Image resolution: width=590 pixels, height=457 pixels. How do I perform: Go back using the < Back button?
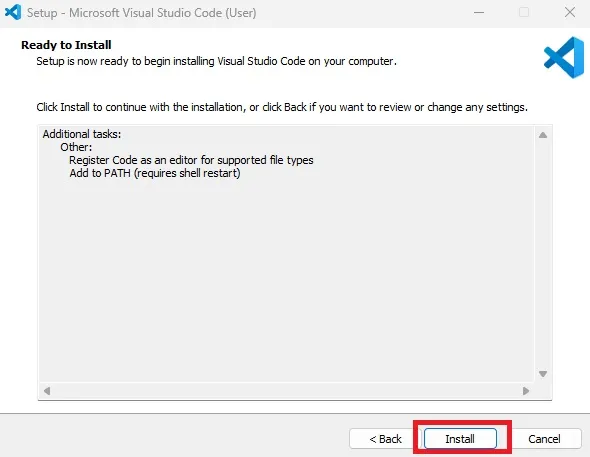(385, 439)
